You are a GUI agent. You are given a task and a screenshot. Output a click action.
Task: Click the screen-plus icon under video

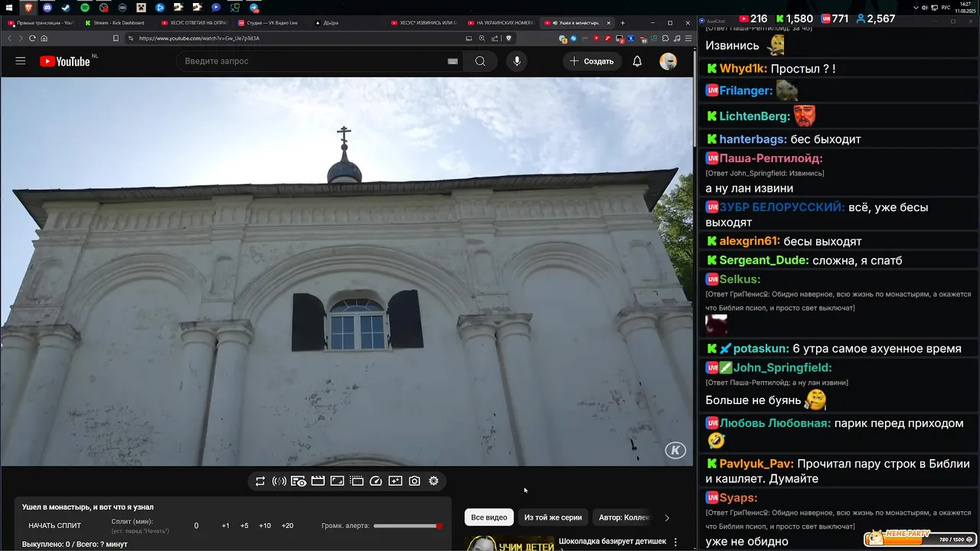(395, 481)
